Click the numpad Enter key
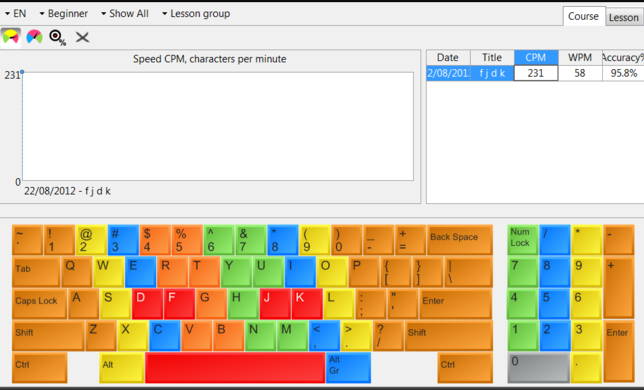644x390 pixels. pyautogui.click(x=619, y=352)
